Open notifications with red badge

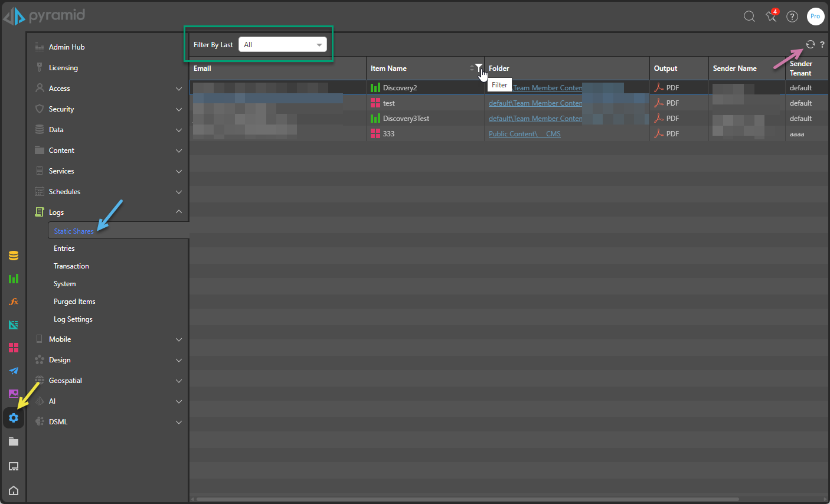click(771, 17)
